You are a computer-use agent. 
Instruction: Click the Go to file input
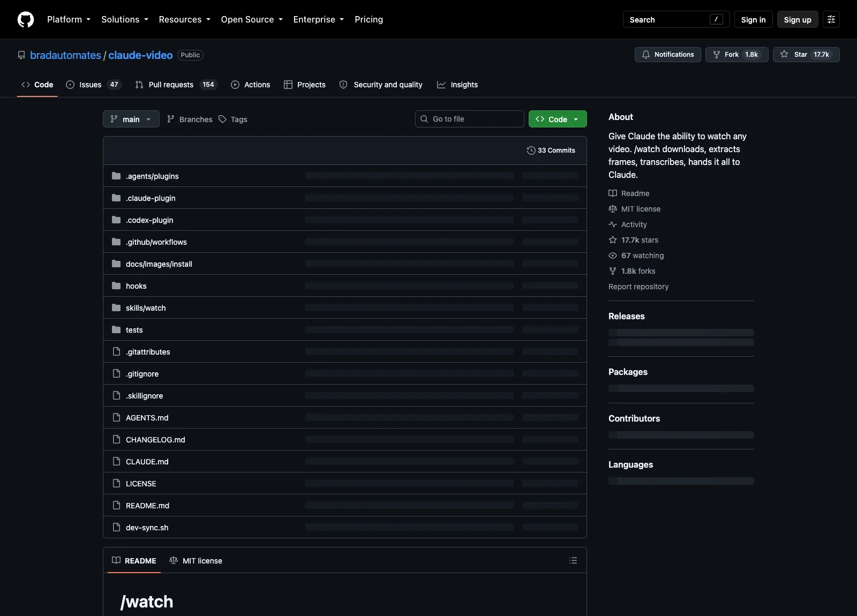pos(469,119)
